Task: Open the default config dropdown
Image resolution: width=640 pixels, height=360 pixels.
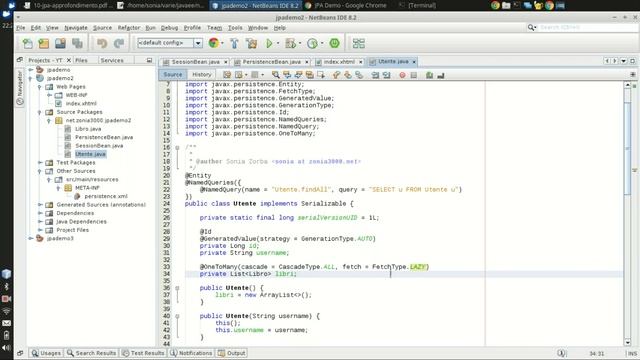Action: click(198, 43)
